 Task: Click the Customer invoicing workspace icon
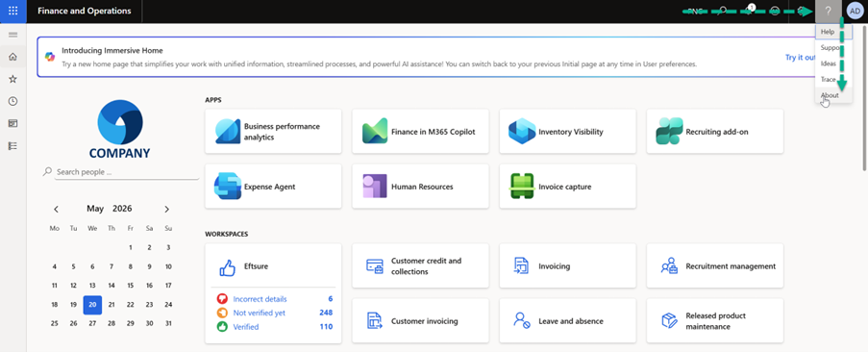(375, 321)
